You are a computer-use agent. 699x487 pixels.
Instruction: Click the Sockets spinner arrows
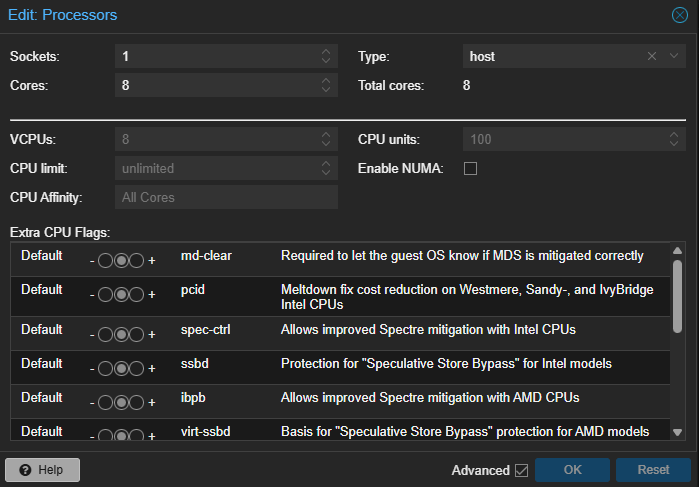click(x=326, y=57)
